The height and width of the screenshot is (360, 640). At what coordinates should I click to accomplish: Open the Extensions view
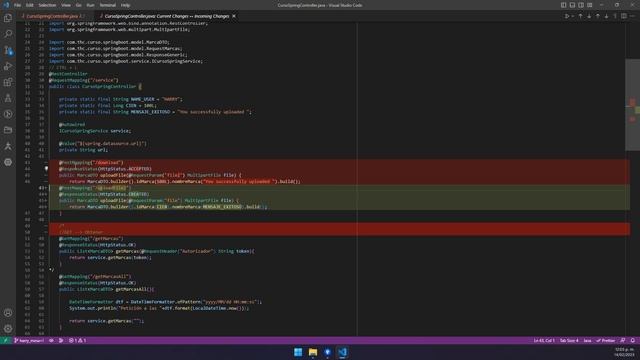(8, 82)
